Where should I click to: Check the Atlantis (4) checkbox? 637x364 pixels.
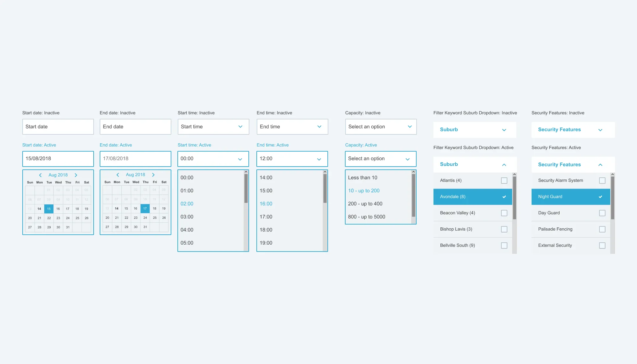click(x=504, y=181)
